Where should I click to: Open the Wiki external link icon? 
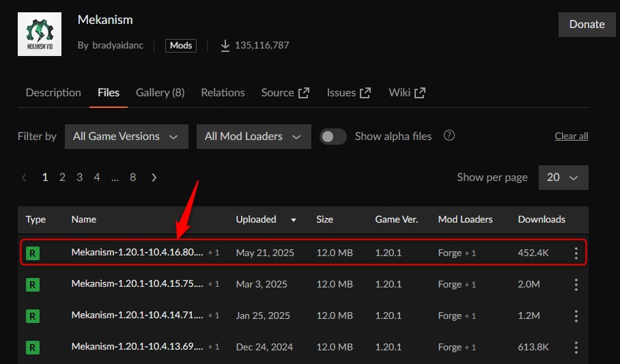coord(420,93)
